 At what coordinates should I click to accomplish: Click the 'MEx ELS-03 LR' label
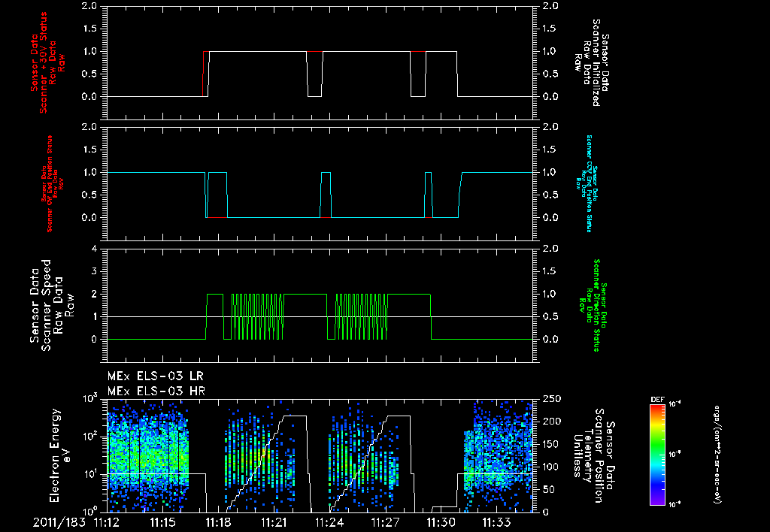[x=155, y=376]
